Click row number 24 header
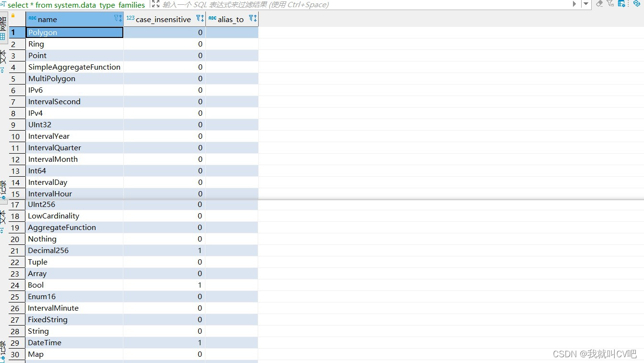This screenshot has height=363, width=644. (17, 285)
